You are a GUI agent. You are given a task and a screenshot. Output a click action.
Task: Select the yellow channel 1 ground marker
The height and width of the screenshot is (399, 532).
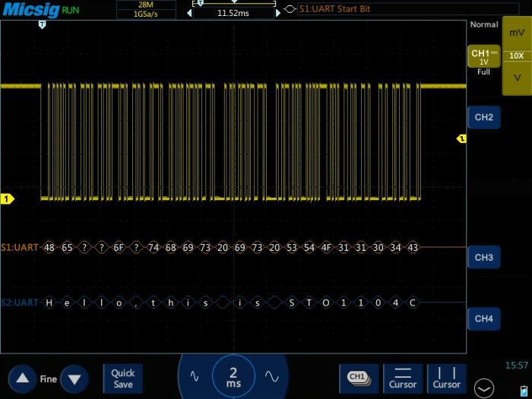[x=8, y=199]
